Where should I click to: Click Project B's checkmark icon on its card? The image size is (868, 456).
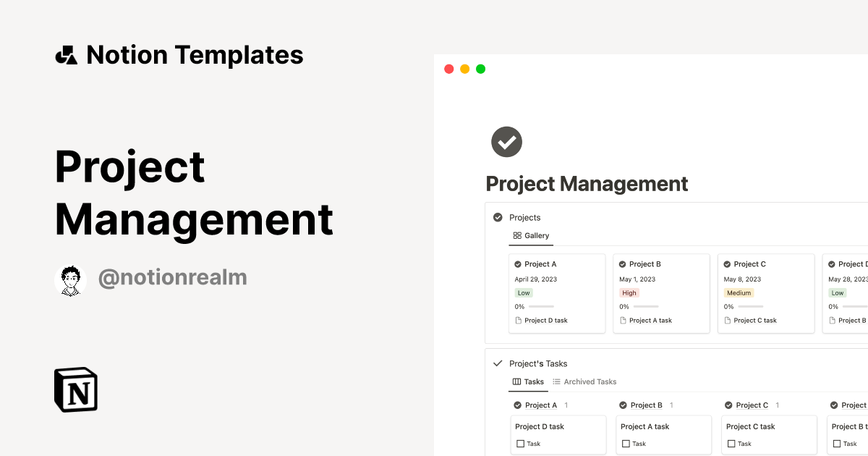tap(621, 263)
